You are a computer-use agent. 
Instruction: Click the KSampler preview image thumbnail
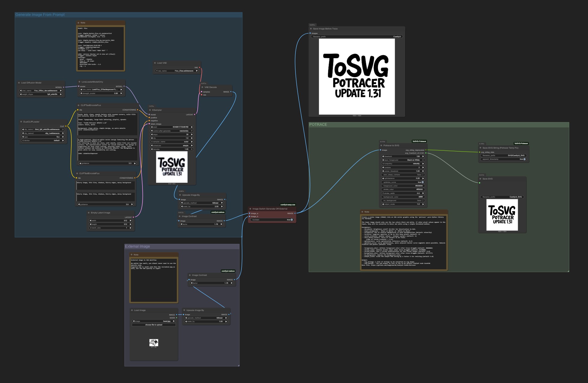pos(172,167)
